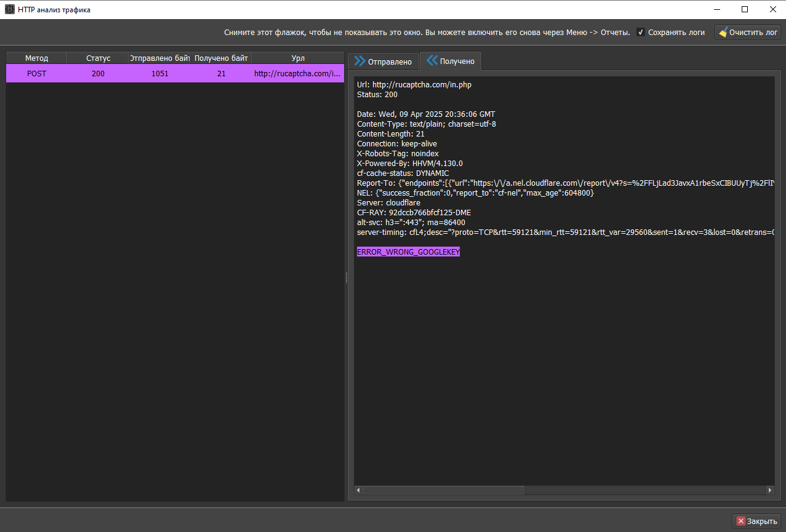Click the broom icon on Очистить лог
The height and width of the screenshot is (532, 786).
(723, 33)
